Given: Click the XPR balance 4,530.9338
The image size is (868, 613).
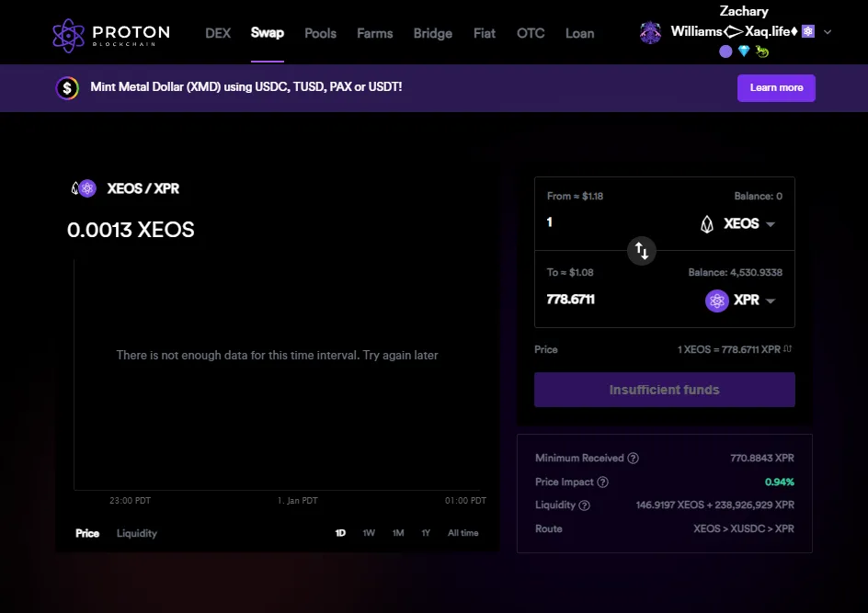Looking at the screenshot, I should coord(736,272).
